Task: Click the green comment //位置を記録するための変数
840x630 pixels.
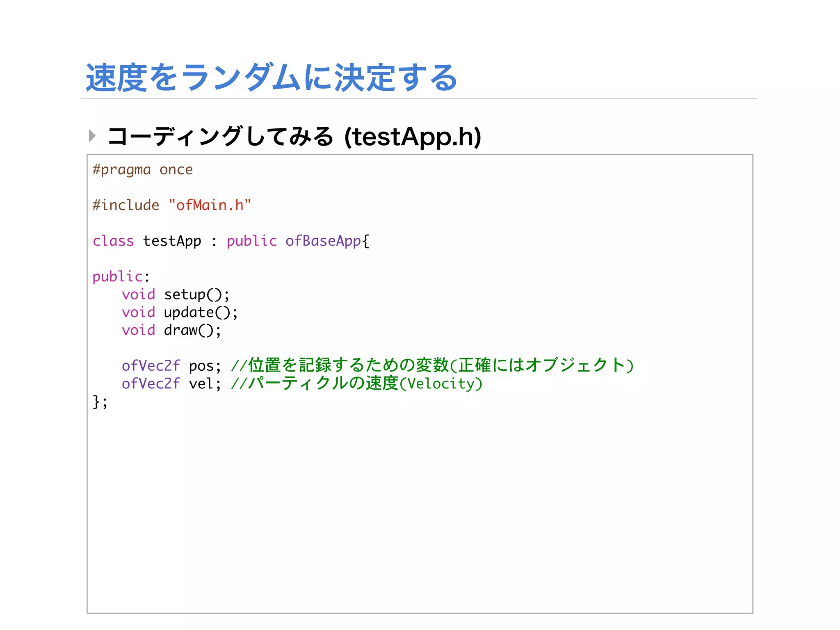Action: [x=432, y=365]
